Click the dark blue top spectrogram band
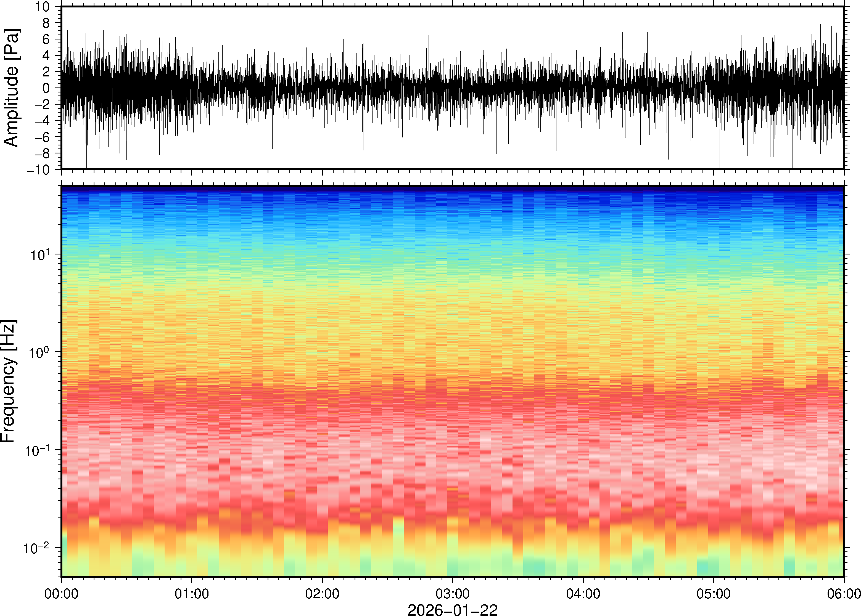The image size is (861, 616). point(452,188)
